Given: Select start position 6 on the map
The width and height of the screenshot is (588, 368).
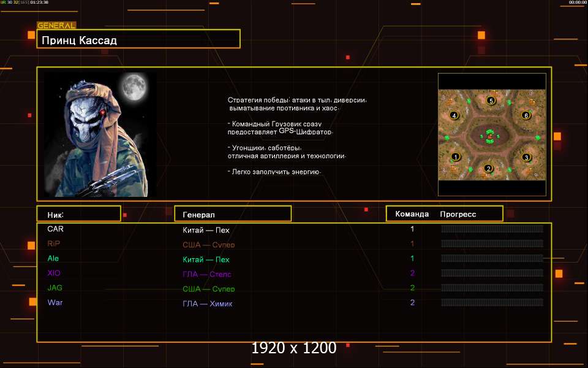Looking at the screenshot, I should click(x=526, y=115).
